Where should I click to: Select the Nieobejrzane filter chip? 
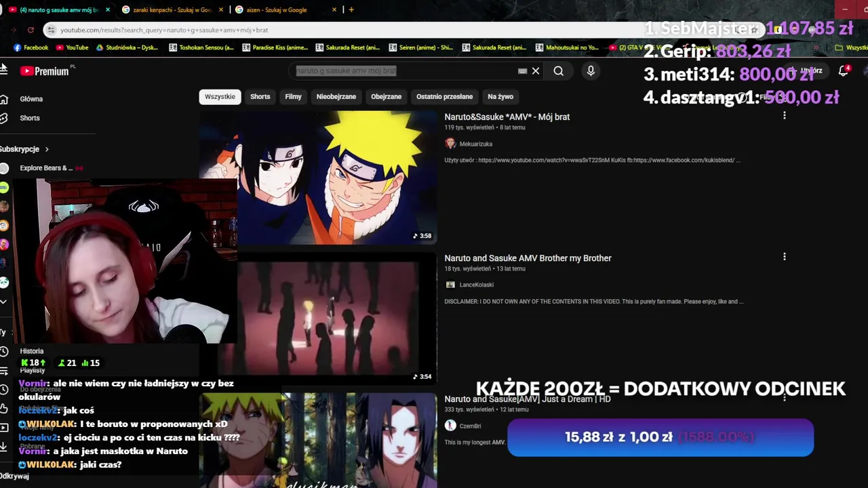click(x=336, y=96)
